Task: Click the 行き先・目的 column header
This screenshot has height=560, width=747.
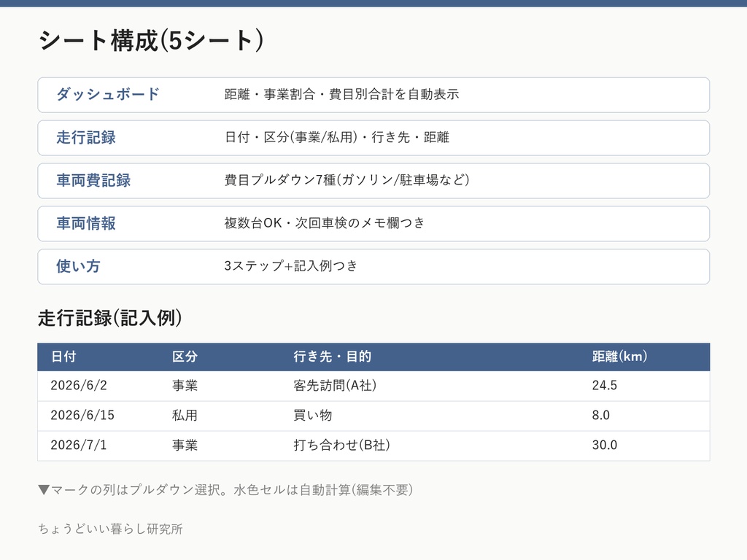Action: pos(333,357)
